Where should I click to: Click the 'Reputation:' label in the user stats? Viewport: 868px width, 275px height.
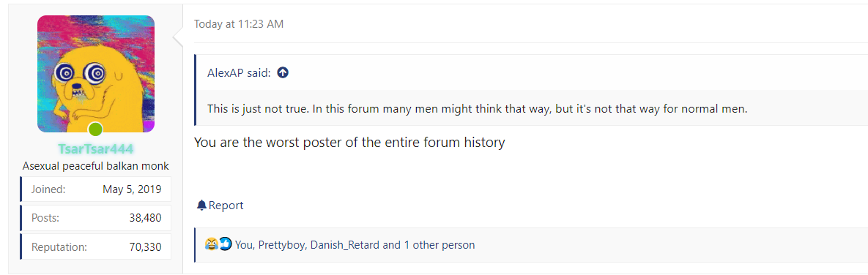click(x=59, y=246)
